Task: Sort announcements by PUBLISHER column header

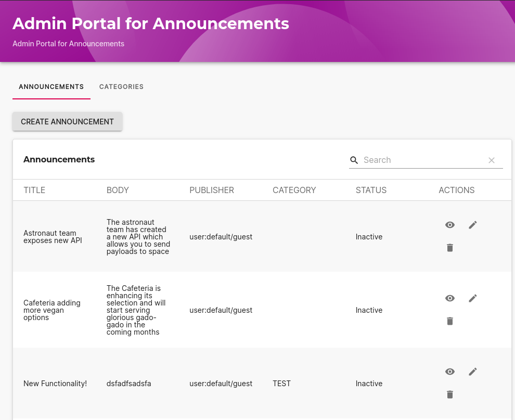Action: click(x=212, y=190)
